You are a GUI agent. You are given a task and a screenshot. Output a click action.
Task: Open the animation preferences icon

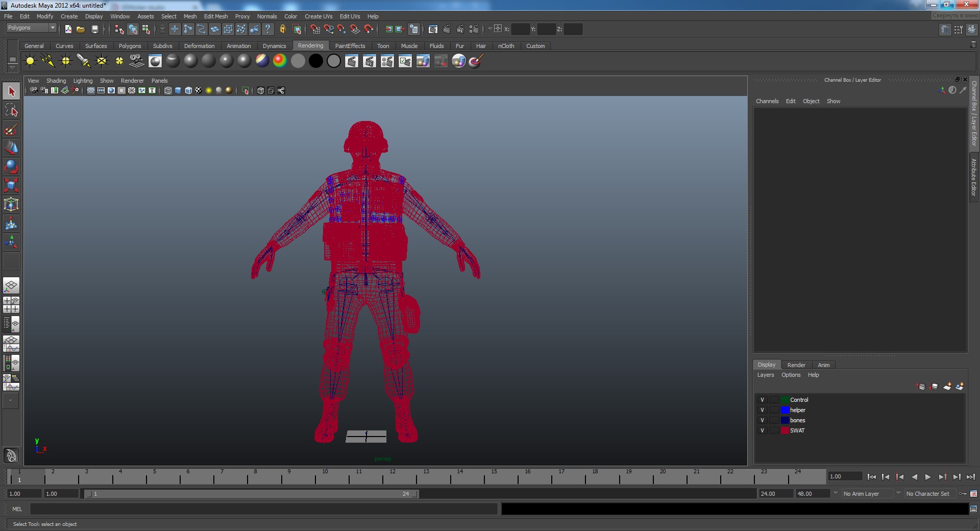(973, 494)
